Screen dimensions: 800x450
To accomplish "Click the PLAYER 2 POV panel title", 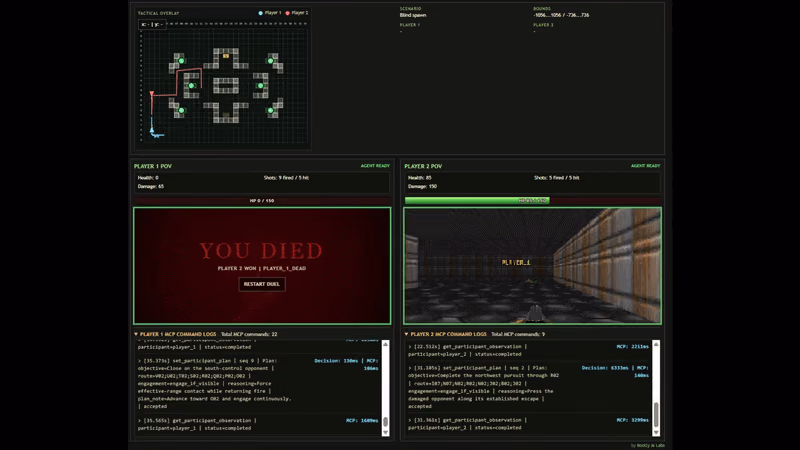I will click(423, 166).
